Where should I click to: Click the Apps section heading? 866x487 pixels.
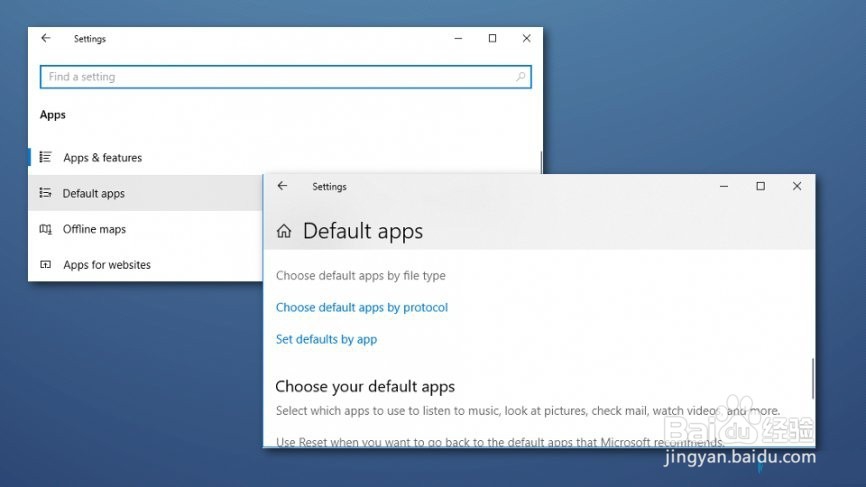(52, 115)
